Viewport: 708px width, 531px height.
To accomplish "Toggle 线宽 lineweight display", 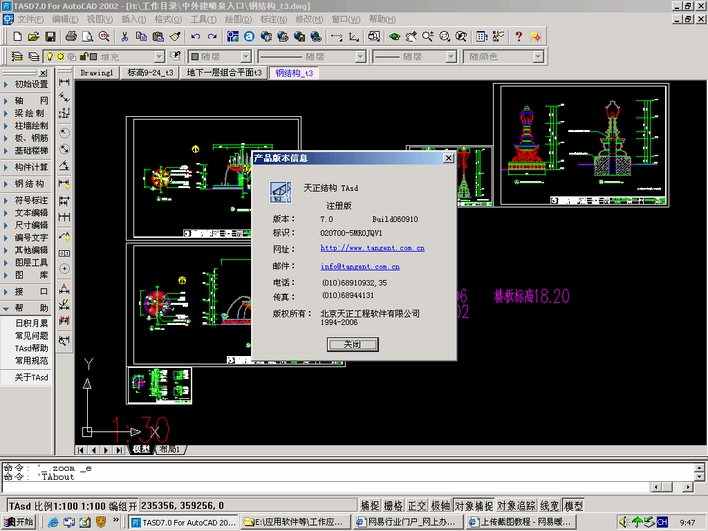I will pyautogui.click(x=549, y=506).
